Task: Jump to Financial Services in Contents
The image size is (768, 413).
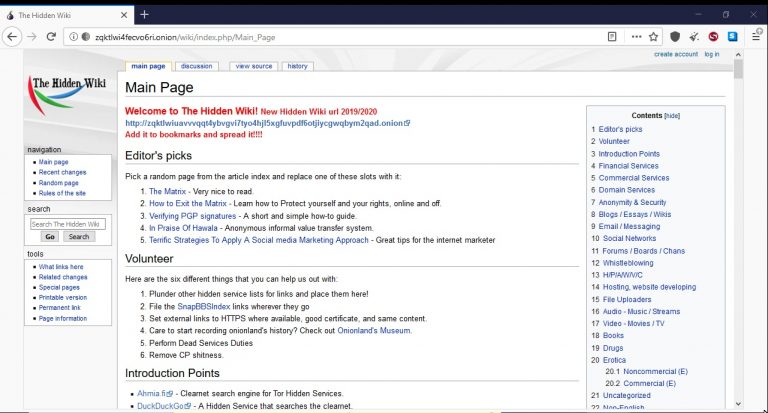Action: (x=628, y=166)
